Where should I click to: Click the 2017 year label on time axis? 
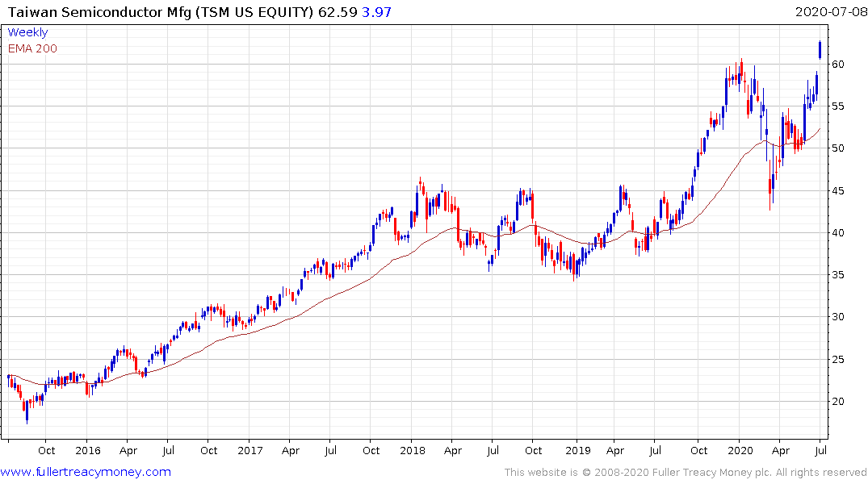[249, 450]
